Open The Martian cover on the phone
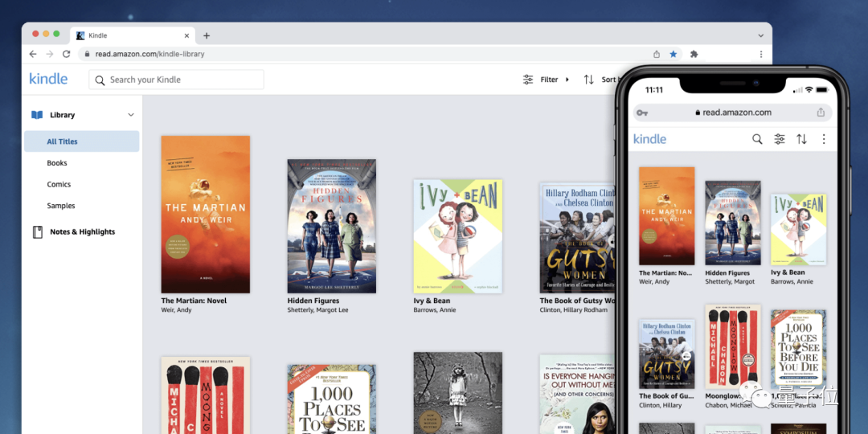 click(666, 216)
